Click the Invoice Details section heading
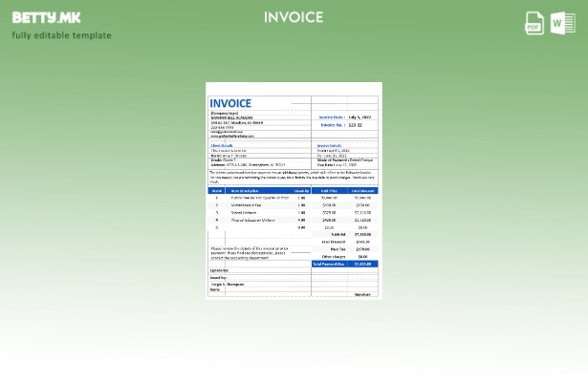This screenshot has height=382, width=588. 329,145
